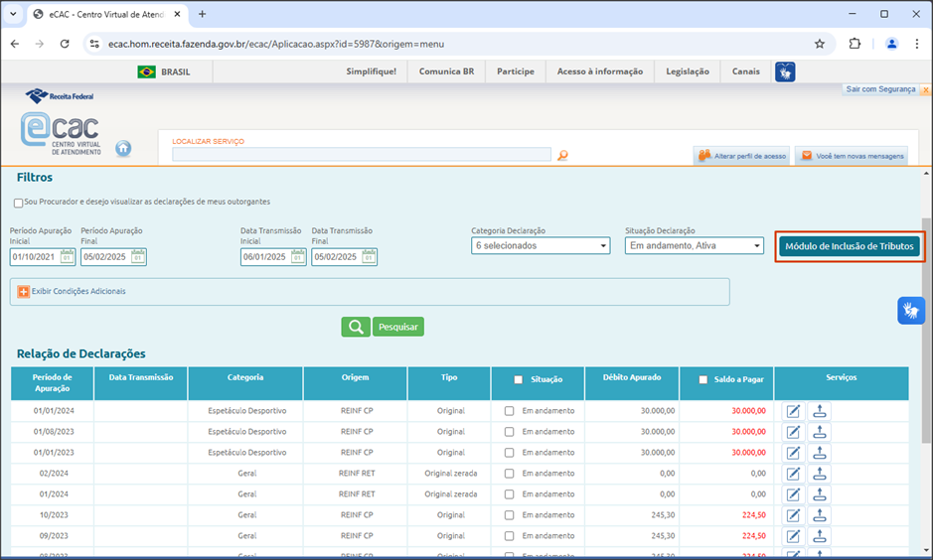The image size is (933, 560).
Task: Open Acesso à informação menu item
Action: click(600, 71)
